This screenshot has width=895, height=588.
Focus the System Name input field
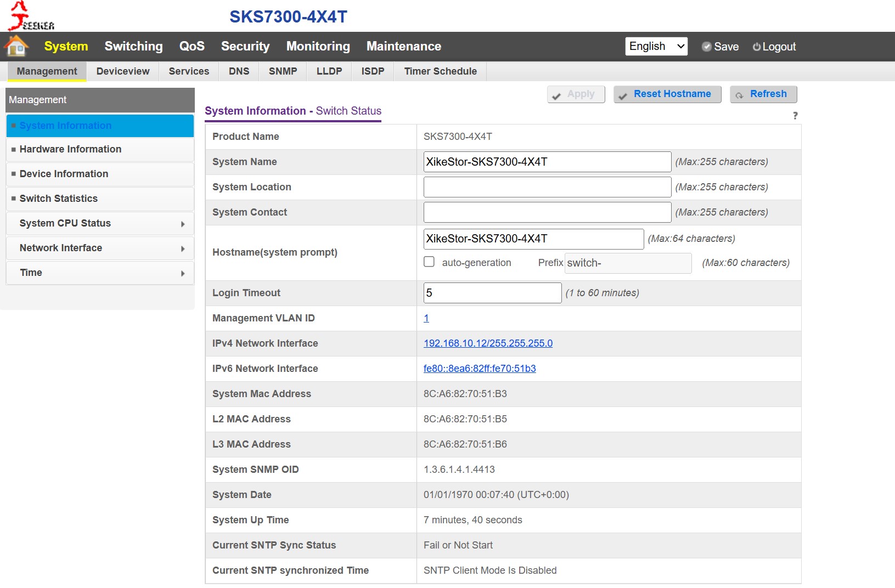click(x=547, y=162)
